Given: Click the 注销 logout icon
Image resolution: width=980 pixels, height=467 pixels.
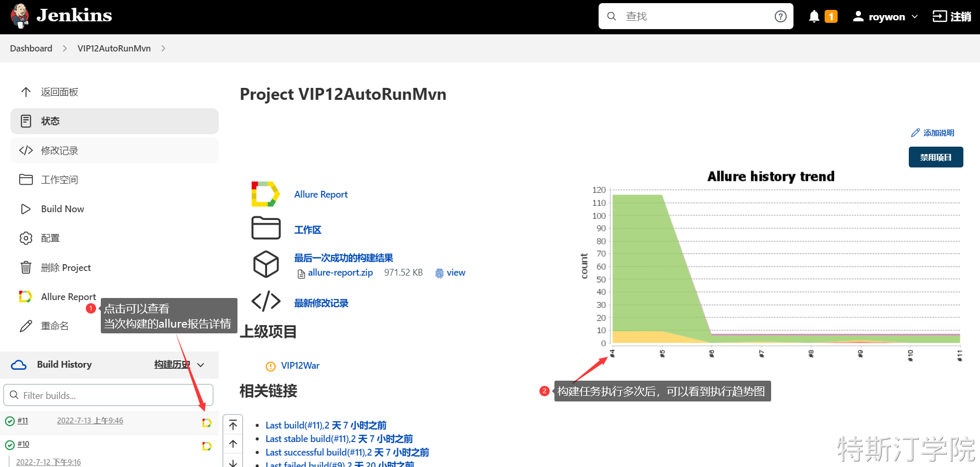Looking at the screenshot, I should [x=939, y=17].
